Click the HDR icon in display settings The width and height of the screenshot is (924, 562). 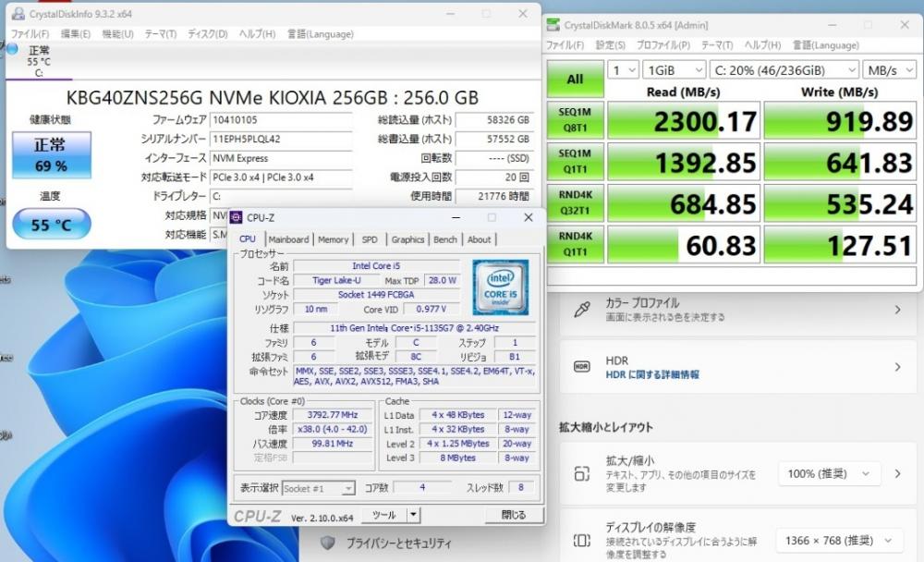581,367
